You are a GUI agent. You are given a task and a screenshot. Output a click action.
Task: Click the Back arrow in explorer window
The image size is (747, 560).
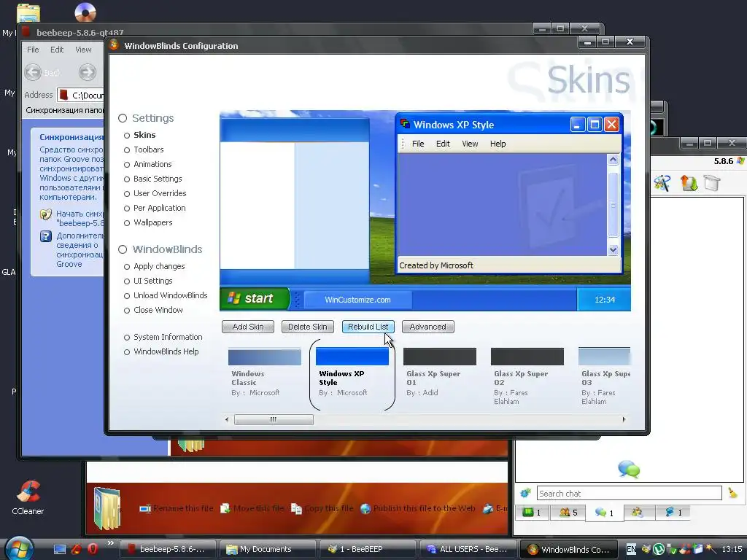(33, 72)
